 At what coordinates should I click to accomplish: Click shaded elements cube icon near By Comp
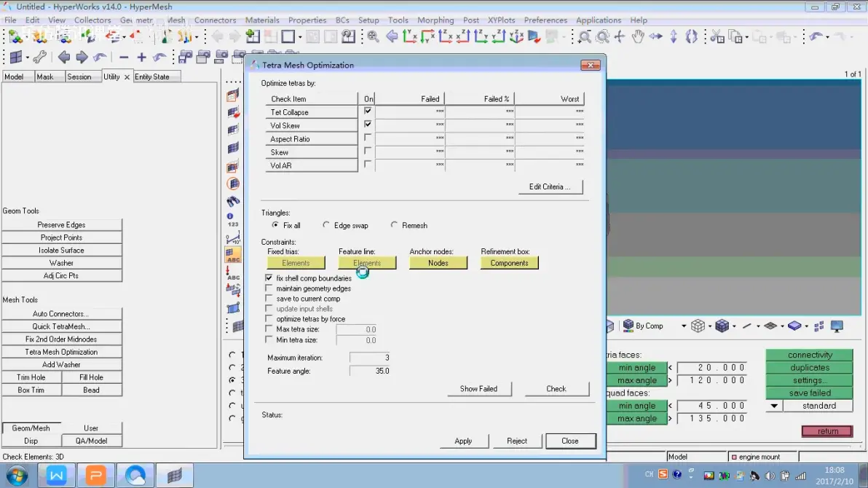[722, 326]
